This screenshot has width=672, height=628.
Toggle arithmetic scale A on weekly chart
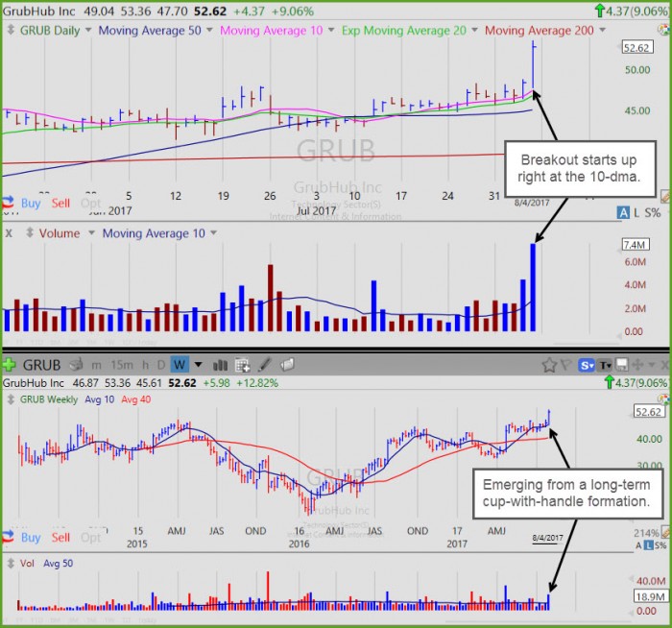(638, 545)
